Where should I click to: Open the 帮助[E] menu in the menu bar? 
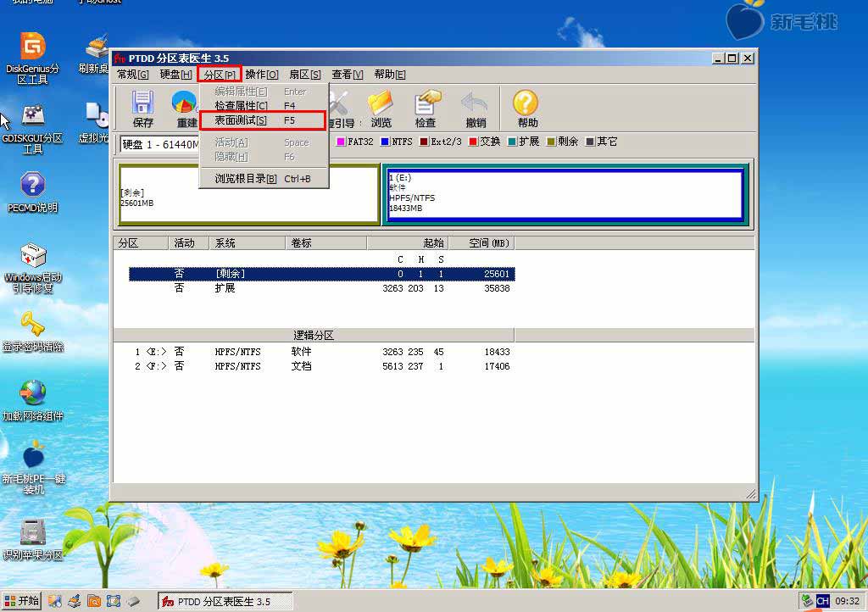point(390,75)
